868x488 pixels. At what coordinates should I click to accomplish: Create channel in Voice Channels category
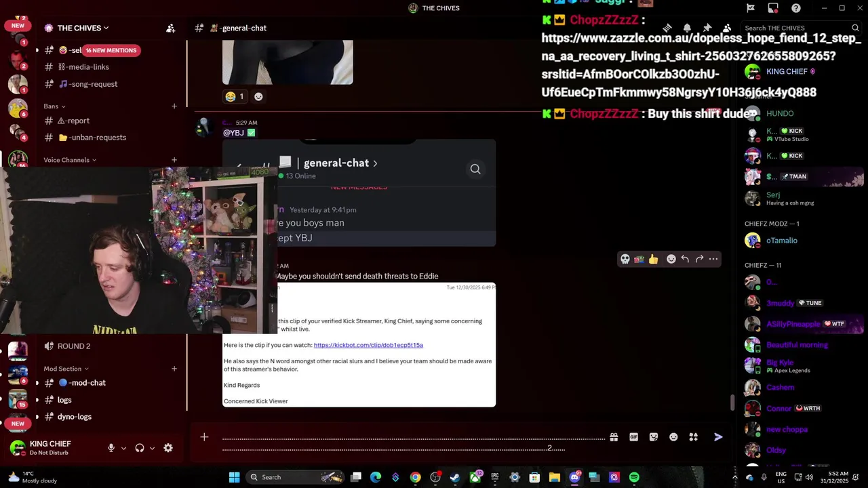(174, 160)
